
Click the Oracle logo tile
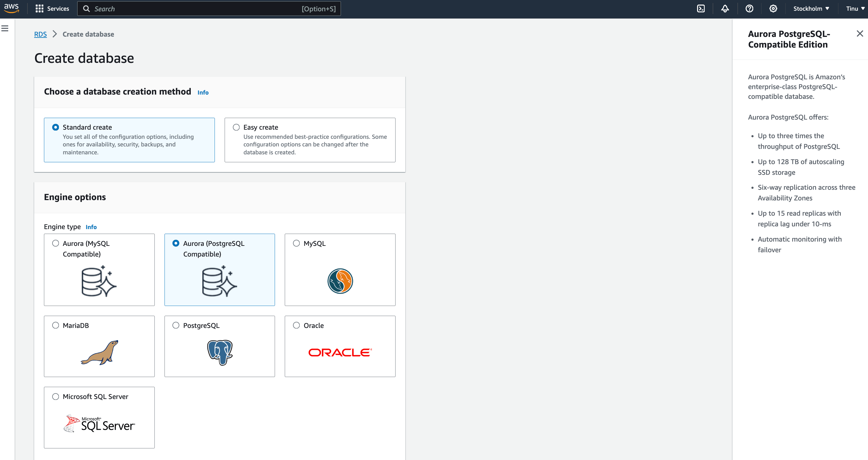[x=340, y=352]
